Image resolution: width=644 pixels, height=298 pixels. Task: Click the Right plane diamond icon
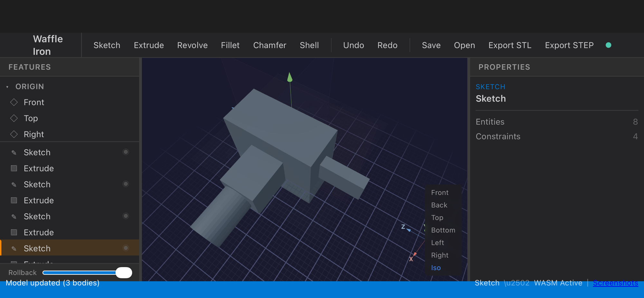tap(14, 134)
